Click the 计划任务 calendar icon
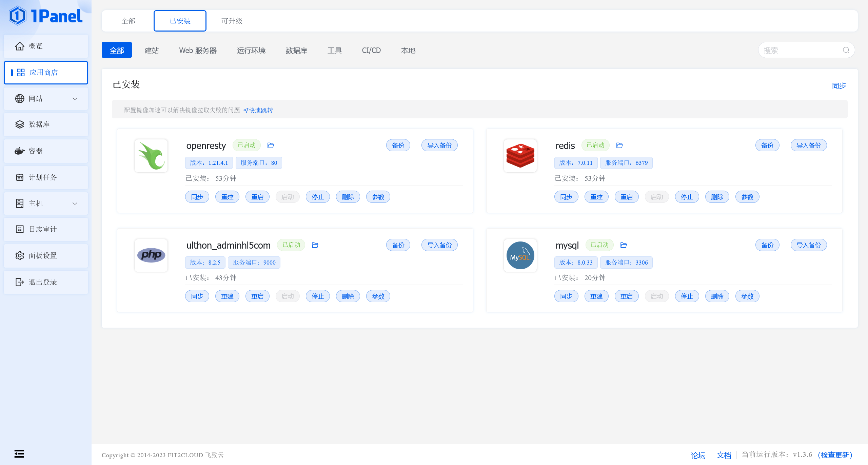868x465 pixels. coord(20,177)
